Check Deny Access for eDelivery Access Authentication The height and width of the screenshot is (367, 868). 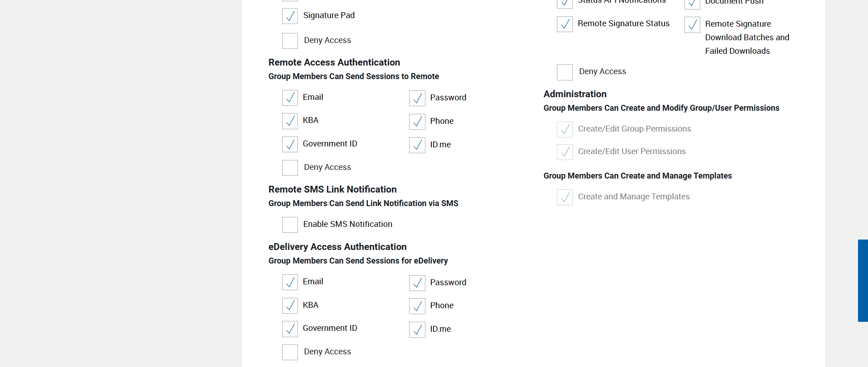[x=290, y=352]
